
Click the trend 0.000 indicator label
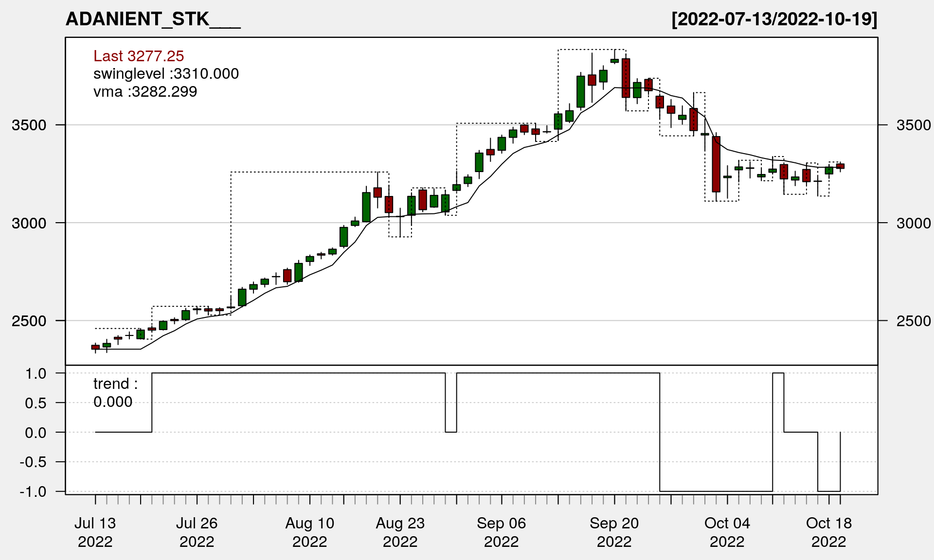[x=115, y=393]
